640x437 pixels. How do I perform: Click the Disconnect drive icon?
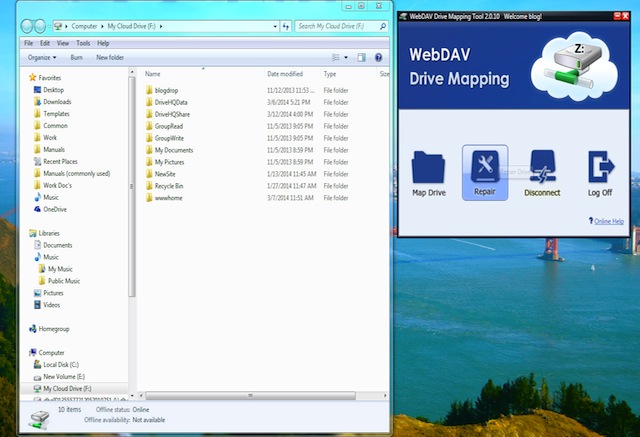point(542,166)
